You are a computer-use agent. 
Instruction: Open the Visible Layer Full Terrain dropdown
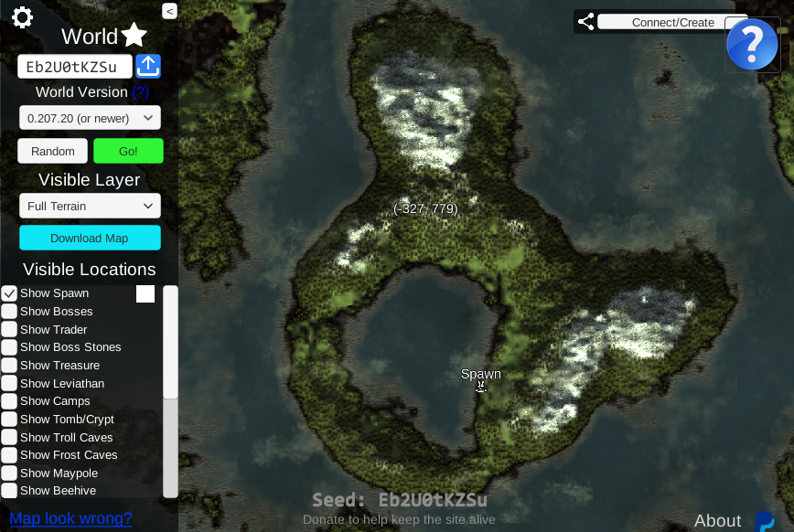(x=91, y=206)
